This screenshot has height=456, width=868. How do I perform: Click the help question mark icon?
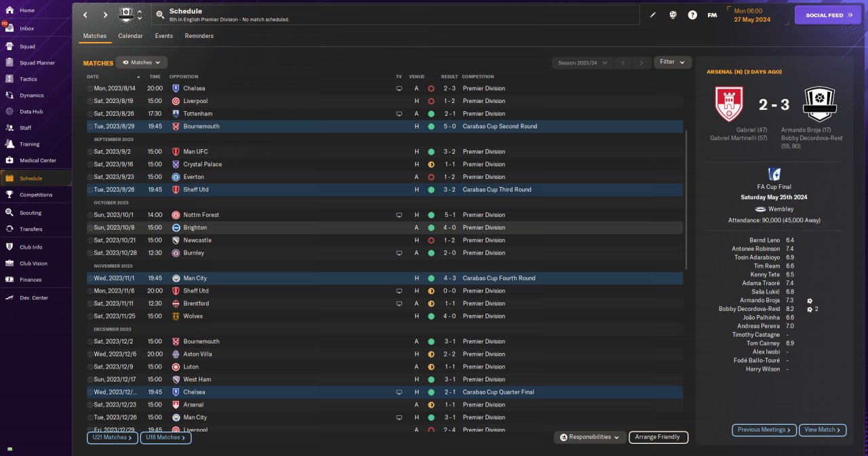[692, 15]
